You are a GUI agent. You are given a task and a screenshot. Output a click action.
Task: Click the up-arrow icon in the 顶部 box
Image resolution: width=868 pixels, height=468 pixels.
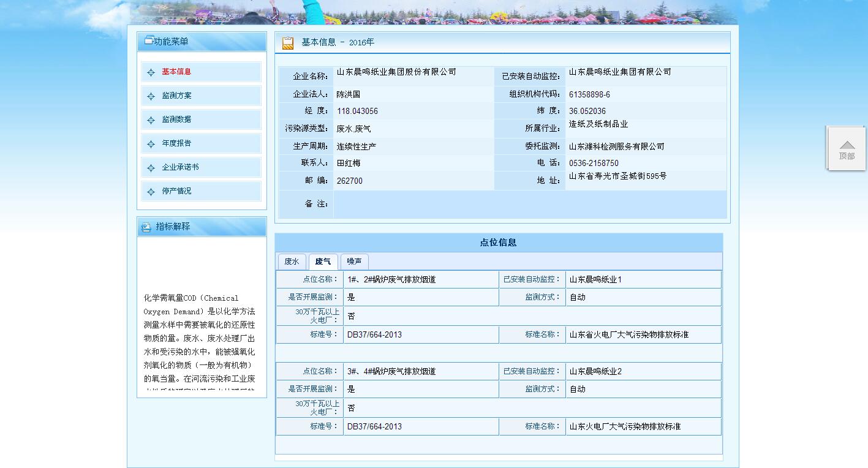[847, 144]
